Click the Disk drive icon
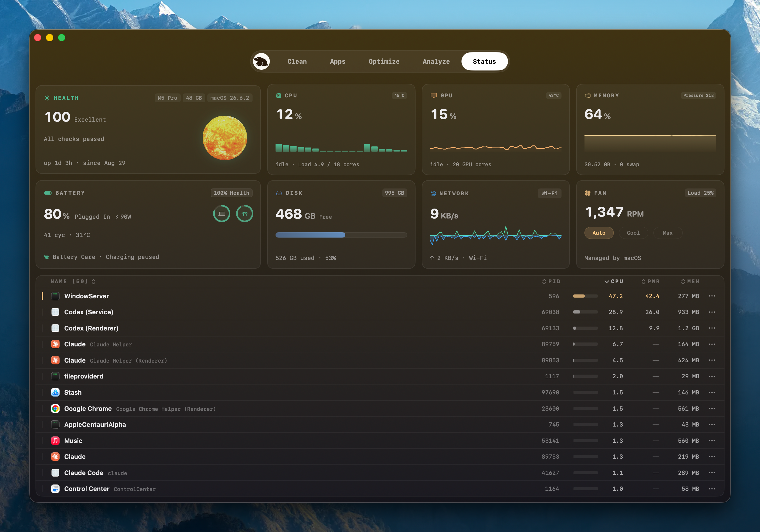The image size is (760, 532). click(x=279, y=193)
